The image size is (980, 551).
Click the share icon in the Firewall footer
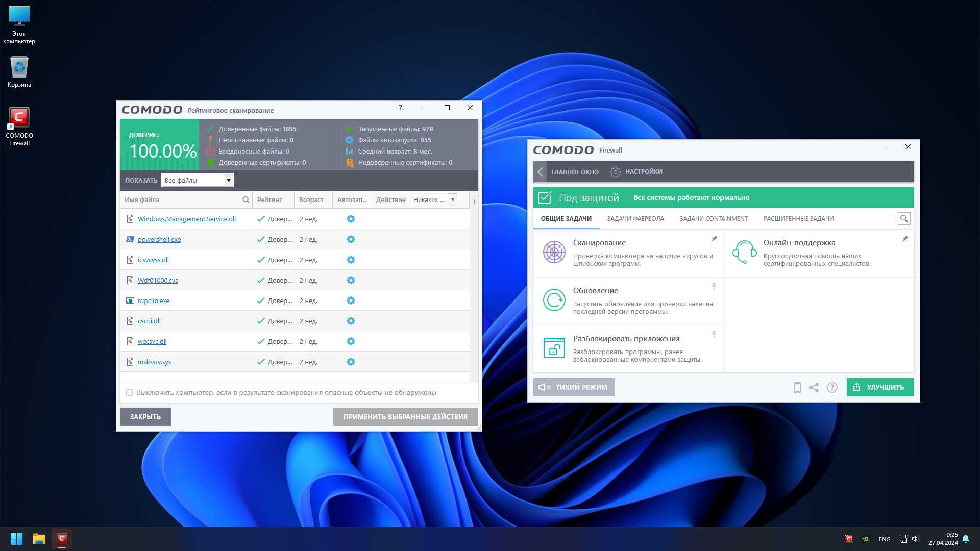point(814,388)
